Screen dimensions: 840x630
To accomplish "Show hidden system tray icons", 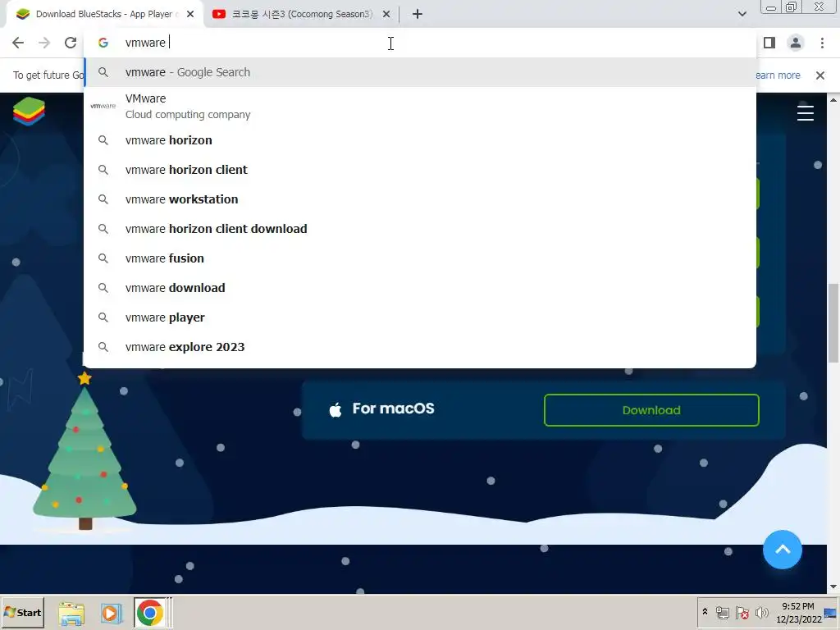I will pyautogui.click(x=705, y=612).
